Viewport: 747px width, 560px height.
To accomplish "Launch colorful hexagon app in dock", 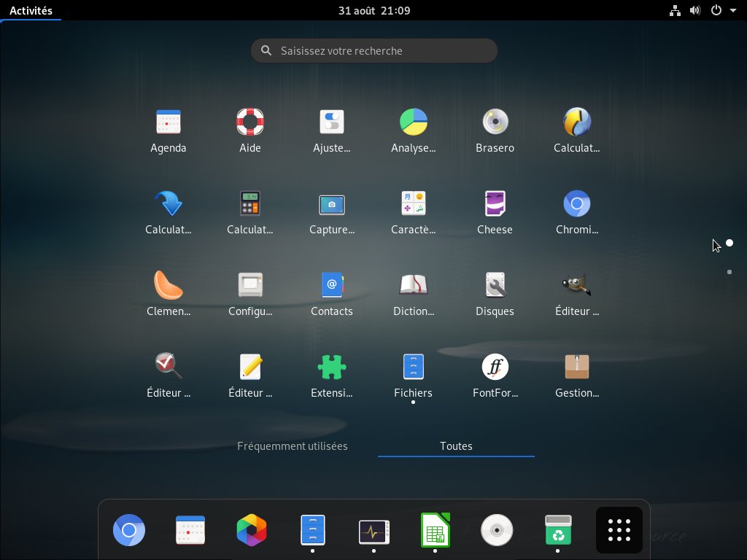I will pos(252,530).
